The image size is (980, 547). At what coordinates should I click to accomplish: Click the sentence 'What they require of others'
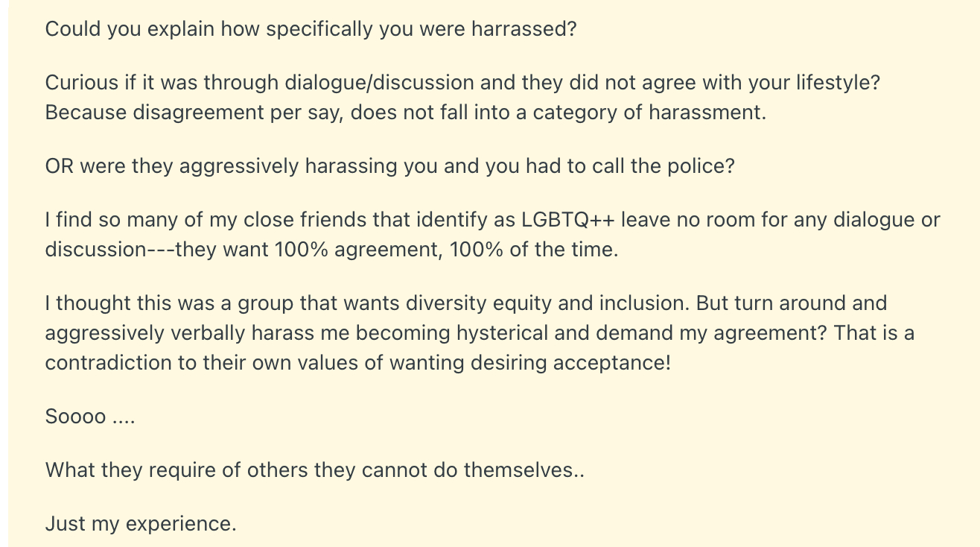pos(314,470)
